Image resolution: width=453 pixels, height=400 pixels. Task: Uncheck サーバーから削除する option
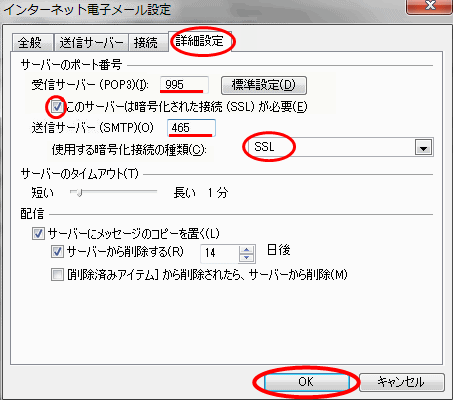pos(57,252)
